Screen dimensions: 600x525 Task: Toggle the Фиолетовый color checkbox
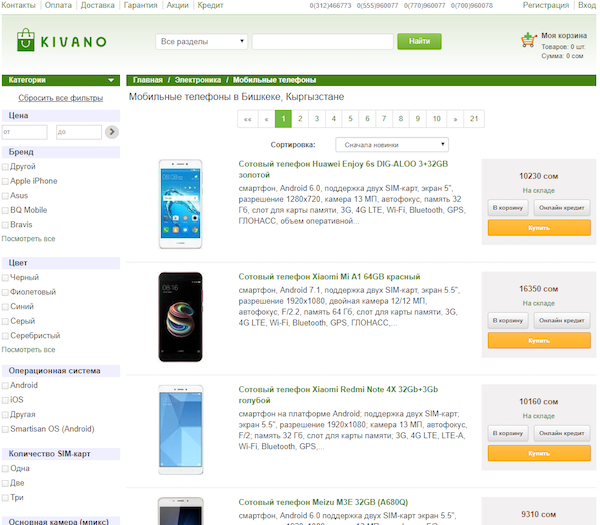(x=5, y=292)
